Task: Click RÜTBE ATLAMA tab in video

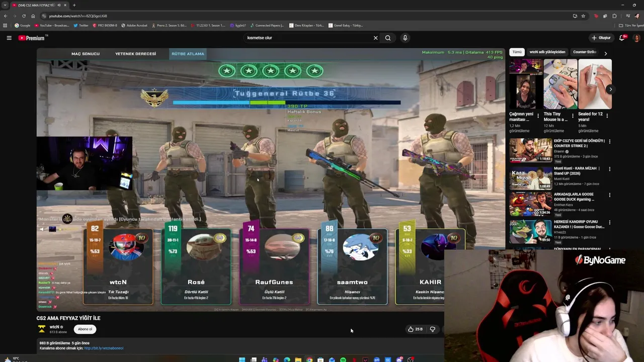Action: pos(188,54)
